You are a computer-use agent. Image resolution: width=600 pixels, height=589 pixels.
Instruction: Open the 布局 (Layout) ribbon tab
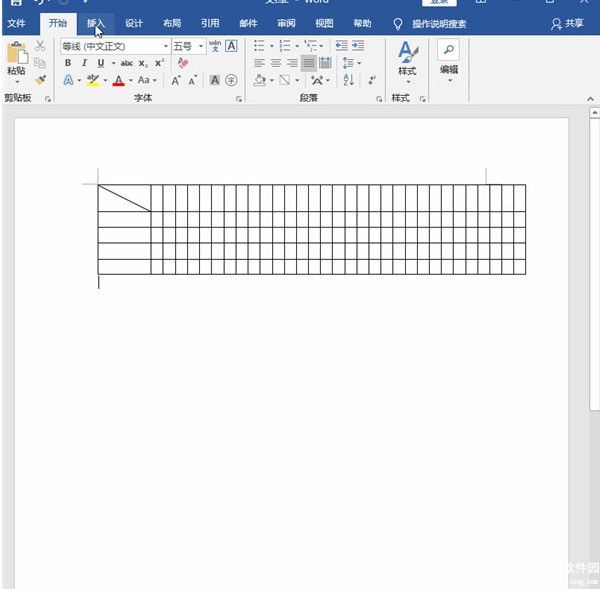[172, 23]
